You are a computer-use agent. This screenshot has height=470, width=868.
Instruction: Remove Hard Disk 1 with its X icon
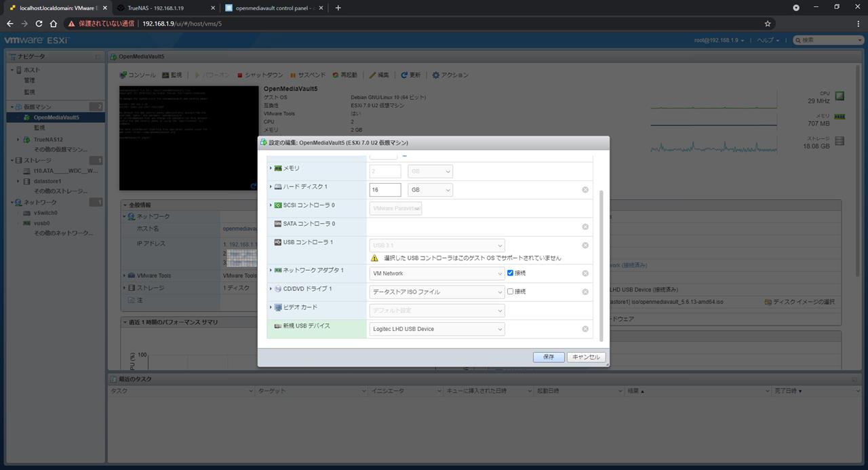tap(585, 190)
